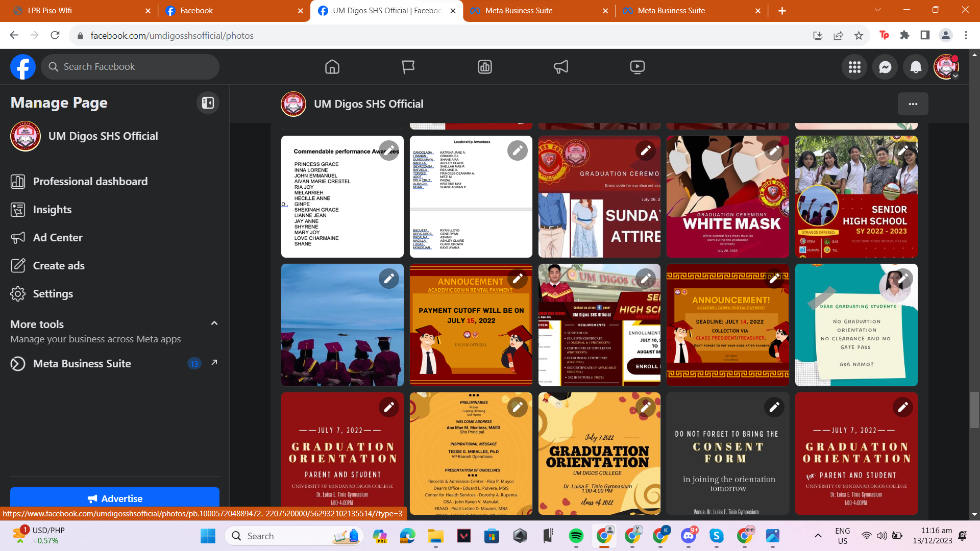Edit the yellow Graduation Orientation photo
This screenshot has height=551, width=980.
click(x=646, y=407)
